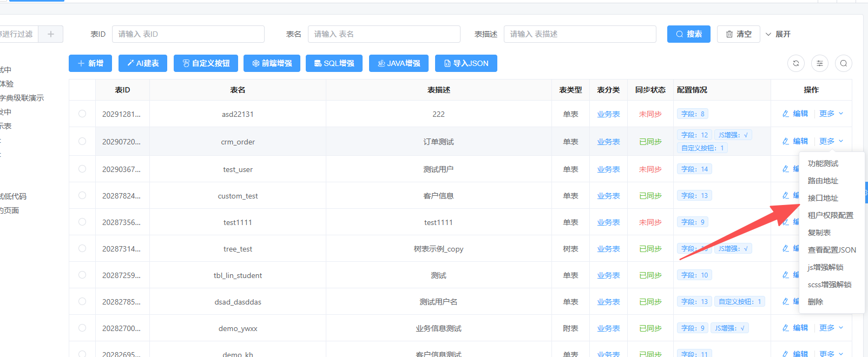The image size is (868, 357).
Task: Click the 前端增强 button
Action: tap(272, 63)
